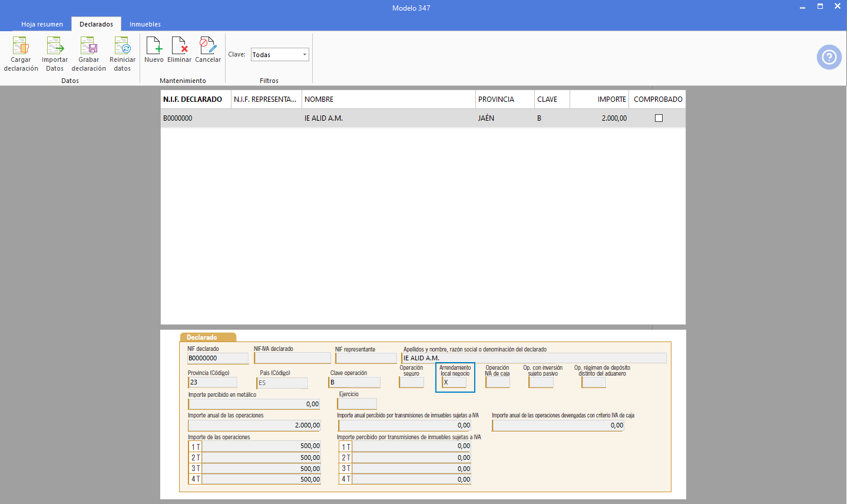The image size is (847, 504).
Task: Click the Op. con inversión sujeto pasivo box
Action: pos(541,382)
